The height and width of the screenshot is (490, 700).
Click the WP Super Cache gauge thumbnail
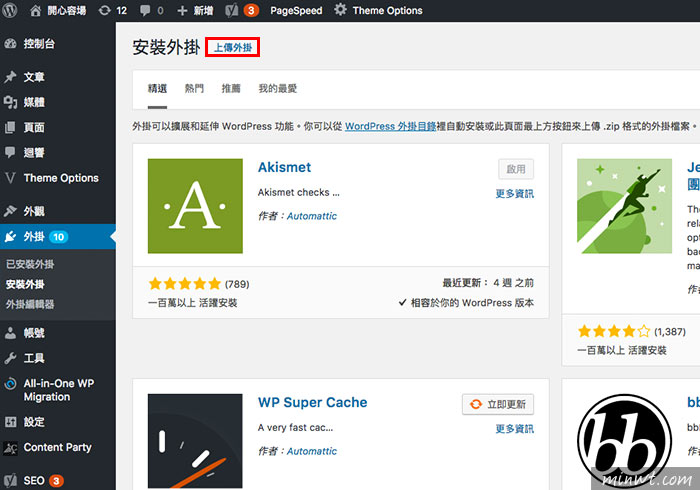pos(195,441)
